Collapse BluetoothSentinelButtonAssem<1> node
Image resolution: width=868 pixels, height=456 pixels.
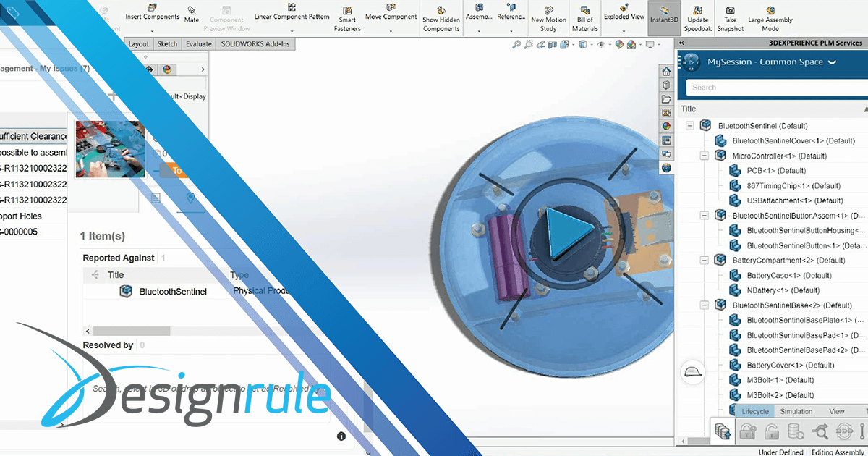(x=705, y=215)
